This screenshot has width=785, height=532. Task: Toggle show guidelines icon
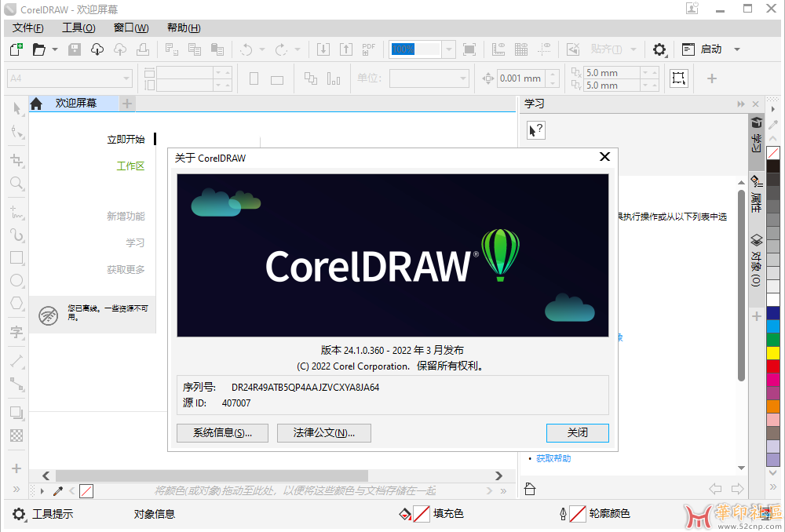544,49
